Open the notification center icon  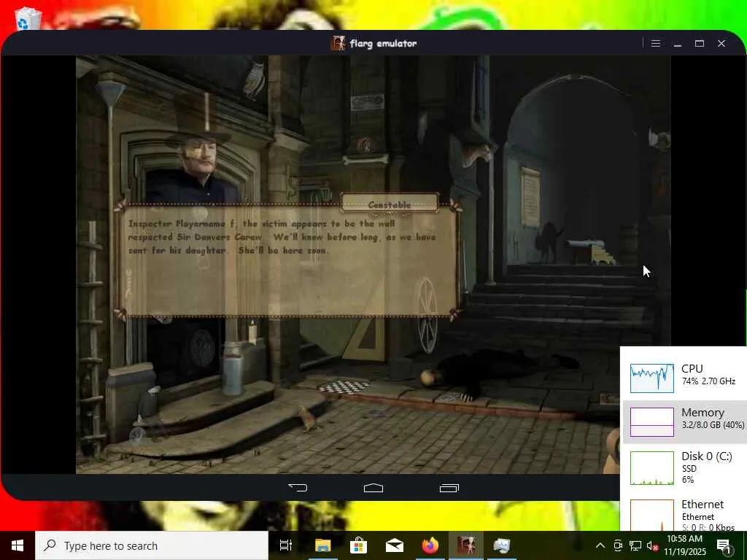tap(724, 546)
